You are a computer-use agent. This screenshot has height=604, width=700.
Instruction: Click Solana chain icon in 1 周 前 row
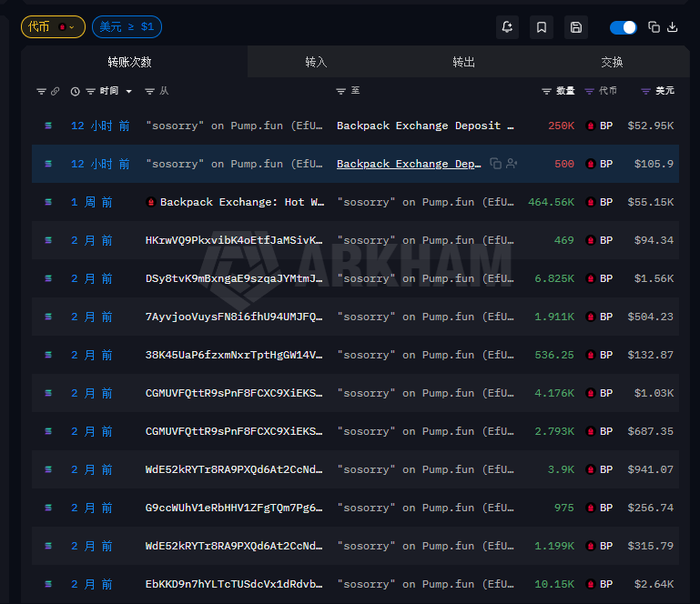click(48, 202)
